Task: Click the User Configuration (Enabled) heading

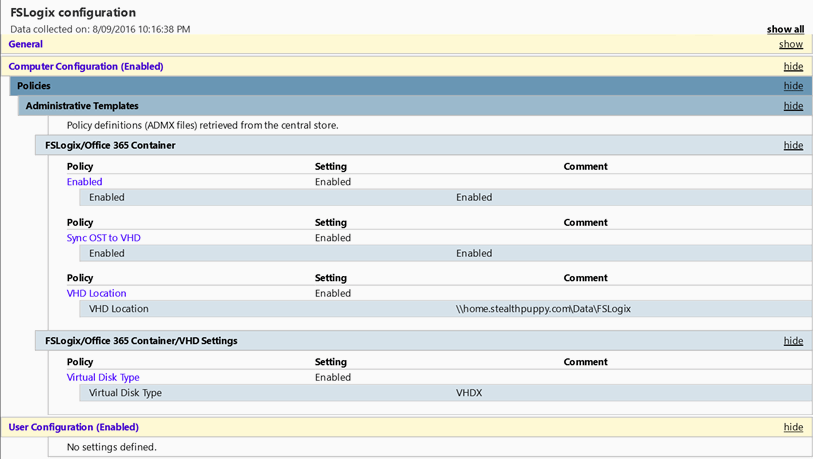Action: [x=74, y=427]
